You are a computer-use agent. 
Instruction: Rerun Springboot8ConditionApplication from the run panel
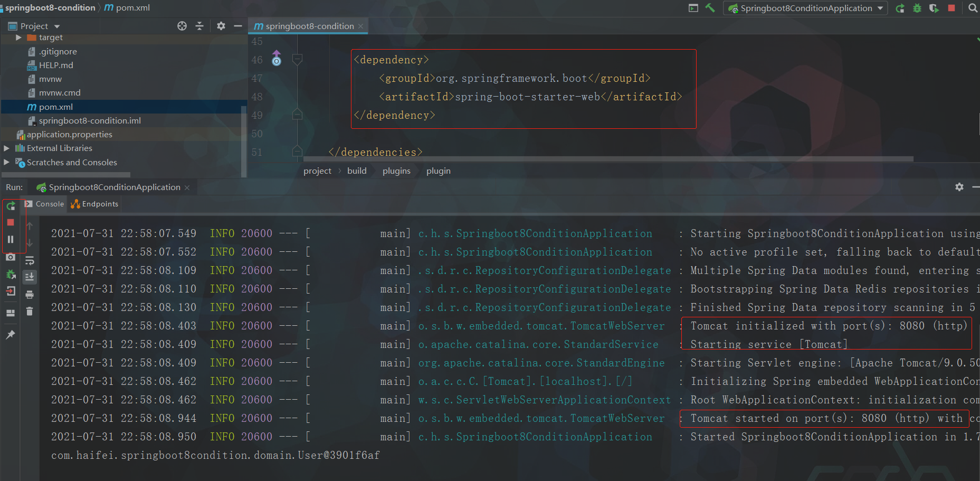coord(11,206)
